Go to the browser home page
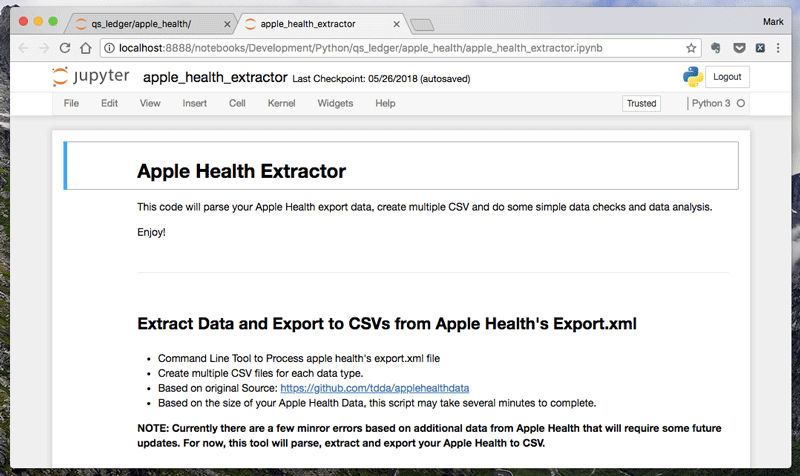The height and width of the screenshot is (476, 800). 87,47
